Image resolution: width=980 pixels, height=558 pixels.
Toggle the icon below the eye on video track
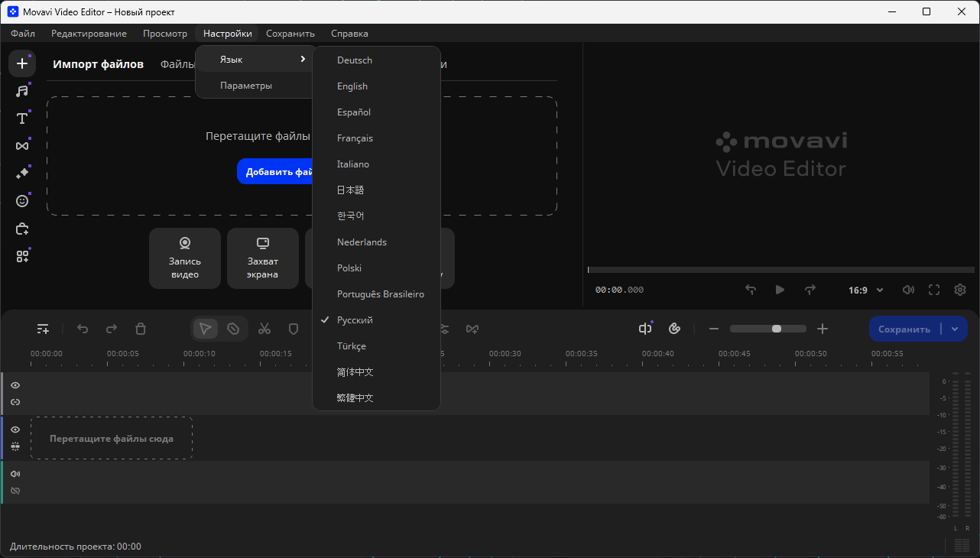[x=15, y=446]
